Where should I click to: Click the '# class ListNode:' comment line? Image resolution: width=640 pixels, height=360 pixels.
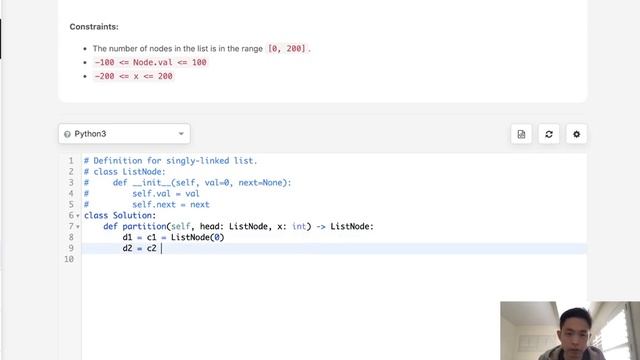point(125,172)
